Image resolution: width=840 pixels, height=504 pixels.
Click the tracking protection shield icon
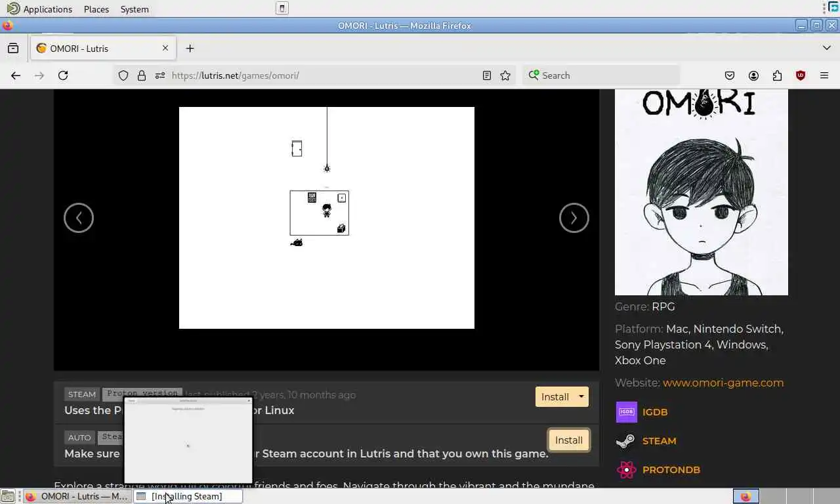tap(123, 75)
